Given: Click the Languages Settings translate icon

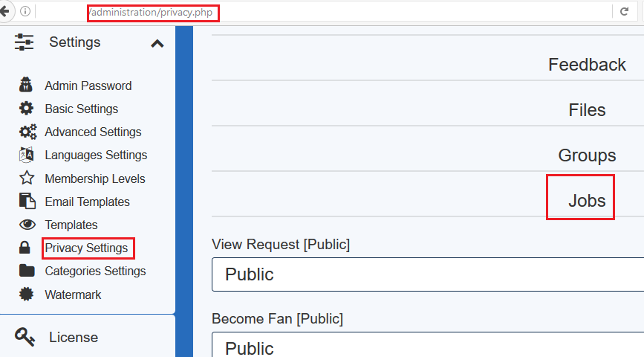Looking at the screenshot, I should pyautogui.click(x=27, y=155).
